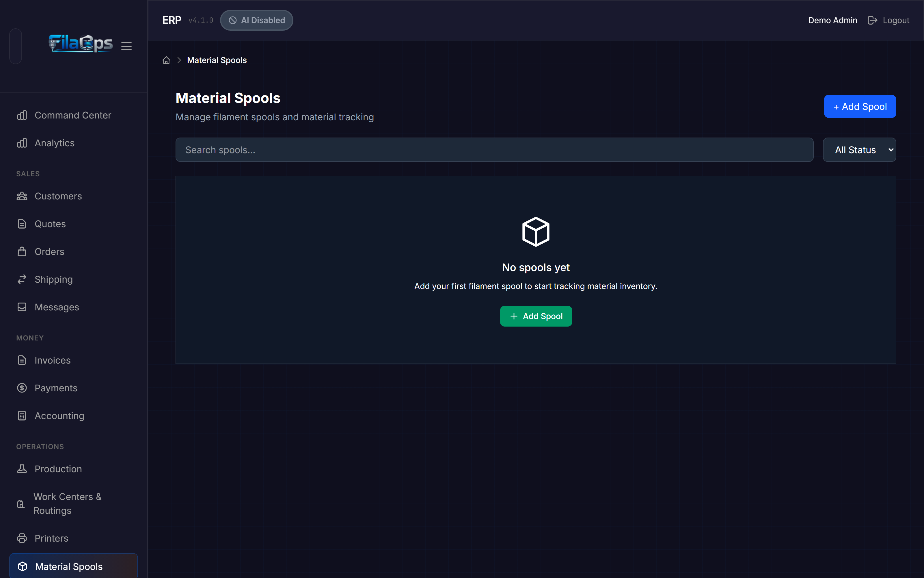Click the Analytics chart icon

tap(22, 143)
